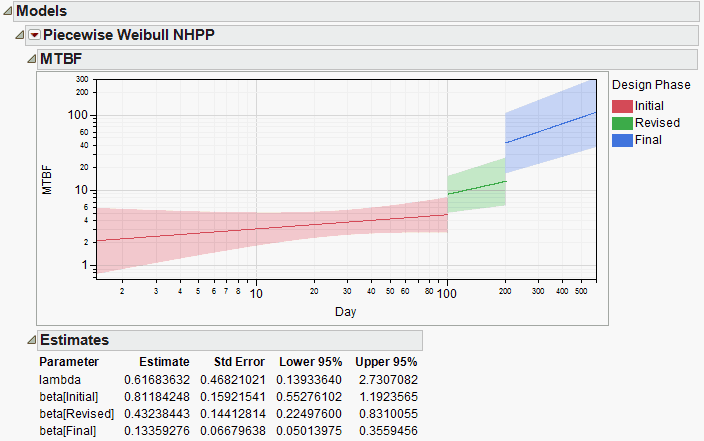The image size is (704, 441).
Task: Click lower 95% value 0.22497600
Action: (309, 414)
